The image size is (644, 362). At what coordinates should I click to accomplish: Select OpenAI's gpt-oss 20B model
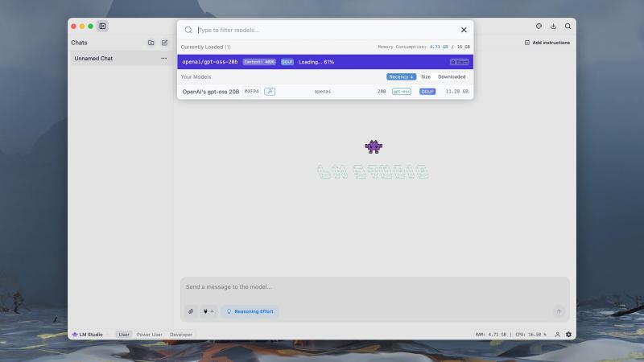coord(325,92)
